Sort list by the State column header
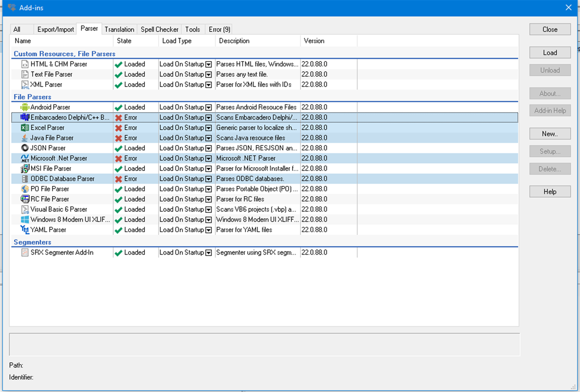The image size is (580, 392). point(136,41)
